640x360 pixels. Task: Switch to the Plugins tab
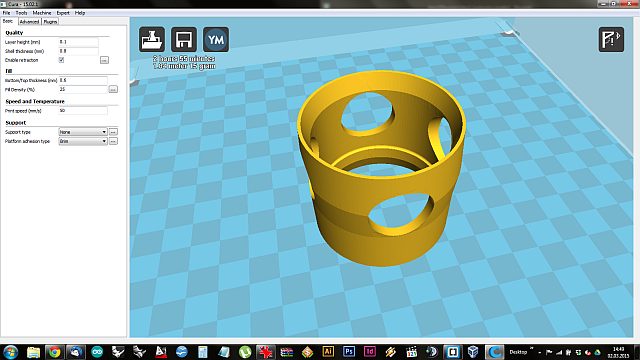coord(50,22)
